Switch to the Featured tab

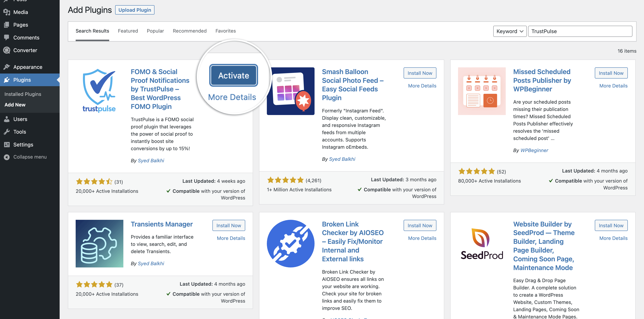click(x=128, y=31)
